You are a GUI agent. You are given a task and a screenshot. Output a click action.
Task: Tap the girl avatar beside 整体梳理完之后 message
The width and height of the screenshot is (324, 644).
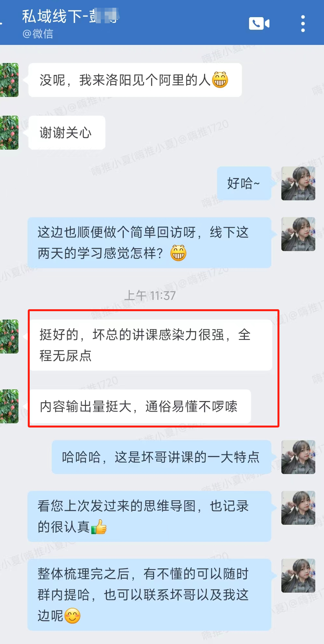298,575
